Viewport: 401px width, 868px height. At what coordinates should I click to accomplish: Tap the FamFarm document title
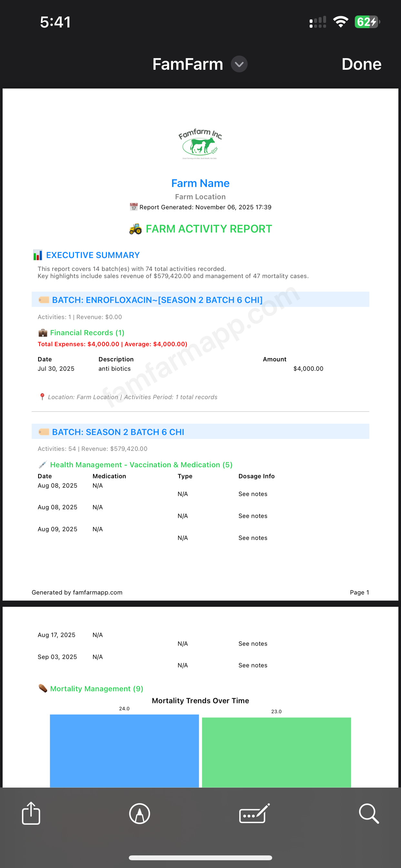pos(188,64)
